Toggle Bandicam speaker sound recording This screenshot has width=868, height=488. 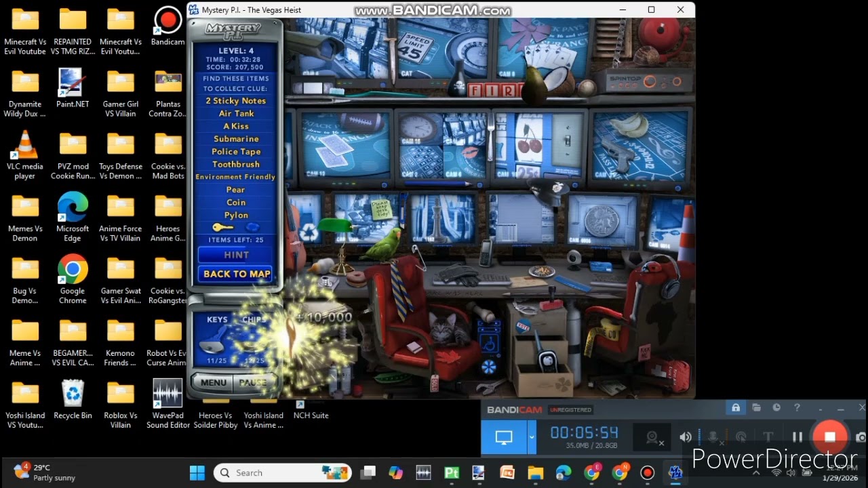pyautogui.click(x=686, y=437)
